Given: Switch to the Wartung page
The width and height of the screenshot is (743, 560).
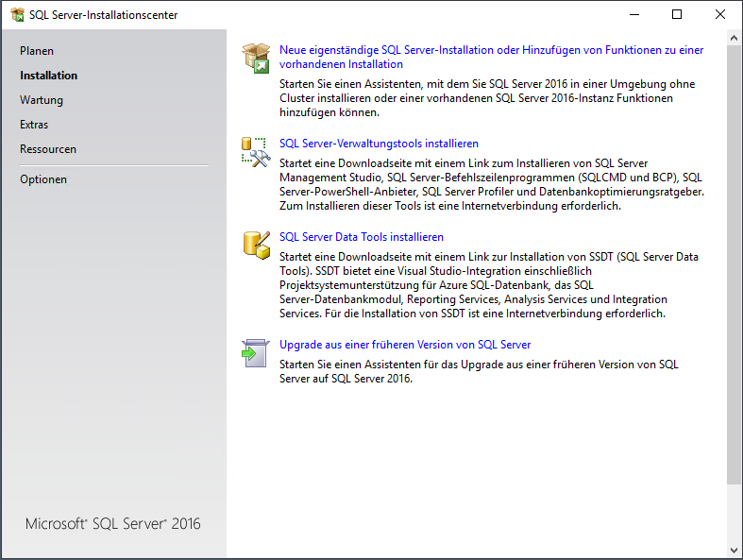Looking at the screenshot, I should point(42,100).
